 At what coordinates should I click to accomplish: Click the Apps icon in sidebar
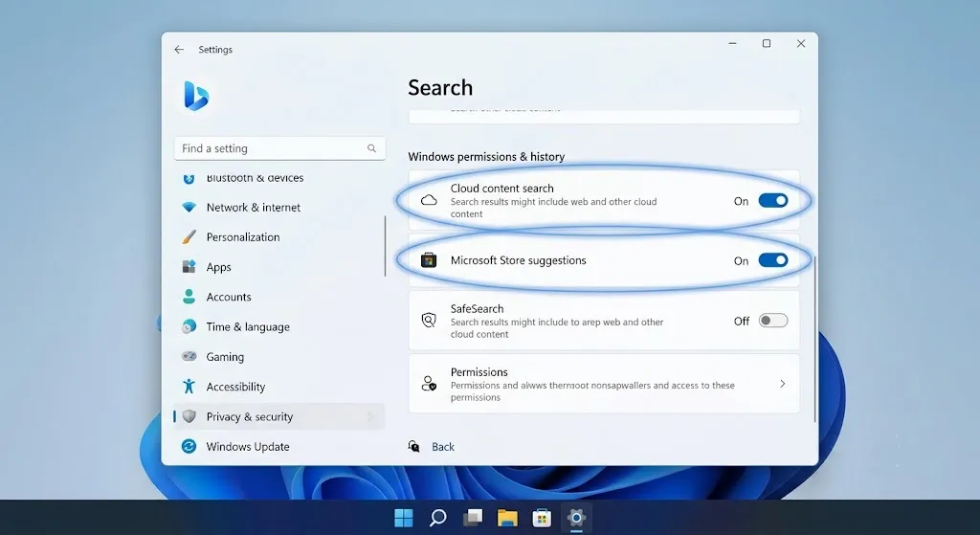point(189,267)
